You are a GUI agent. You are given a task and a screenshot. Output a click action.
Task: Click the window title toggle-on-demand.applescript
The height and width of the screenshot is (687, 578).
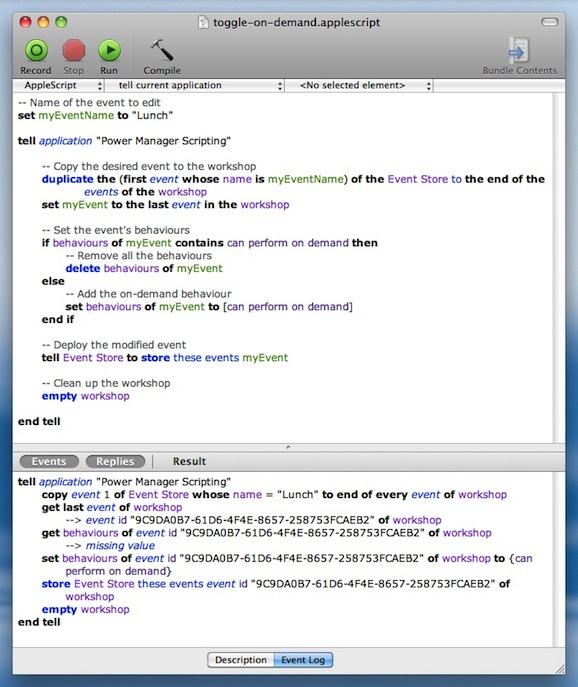coord(296,22)
